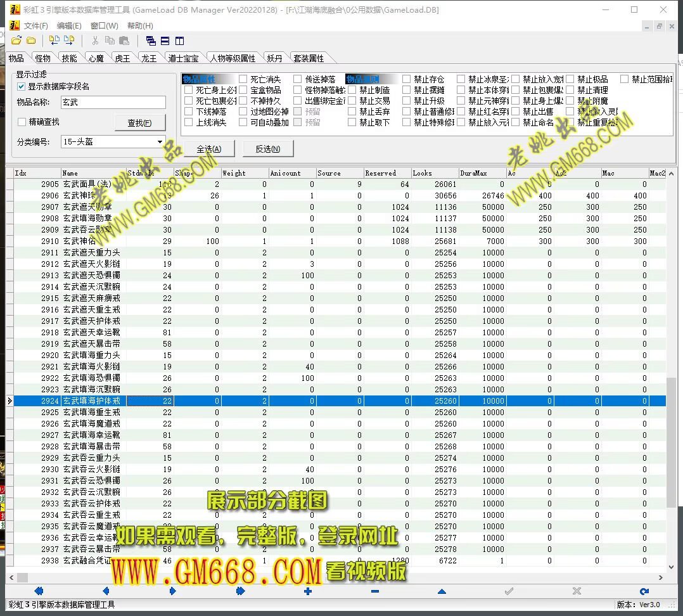683x616 pixels.
Task: Click the plus icon to insert record
Action: 308,591
